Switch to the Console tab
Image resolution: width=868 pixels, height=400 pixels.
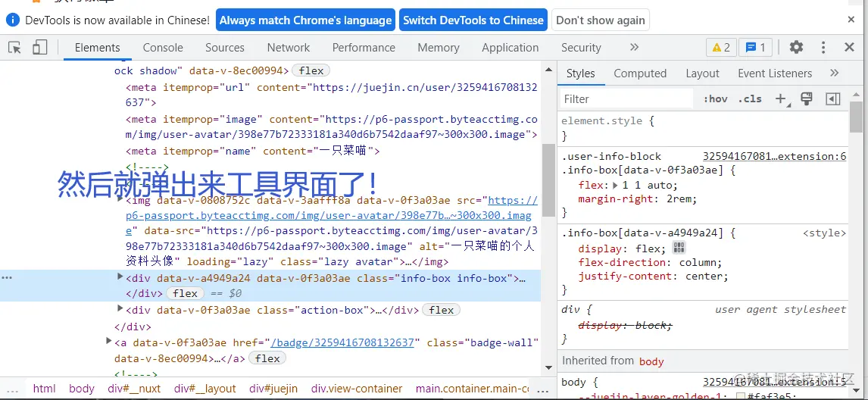[x=163, y=48]
